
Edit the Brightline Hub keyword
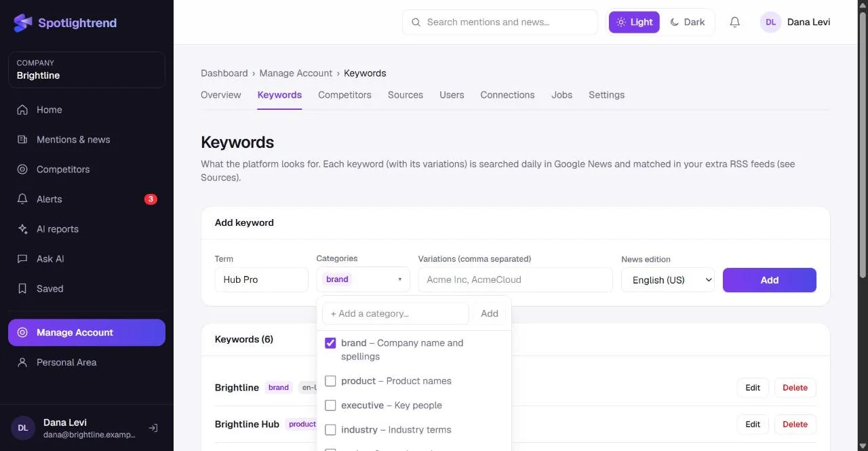pyautogui.click(x=753, y=425)
